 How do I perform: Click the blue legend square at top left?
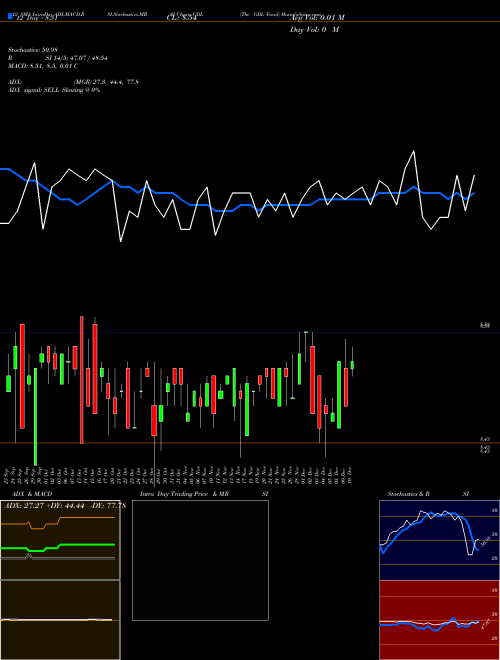[10, 16]
